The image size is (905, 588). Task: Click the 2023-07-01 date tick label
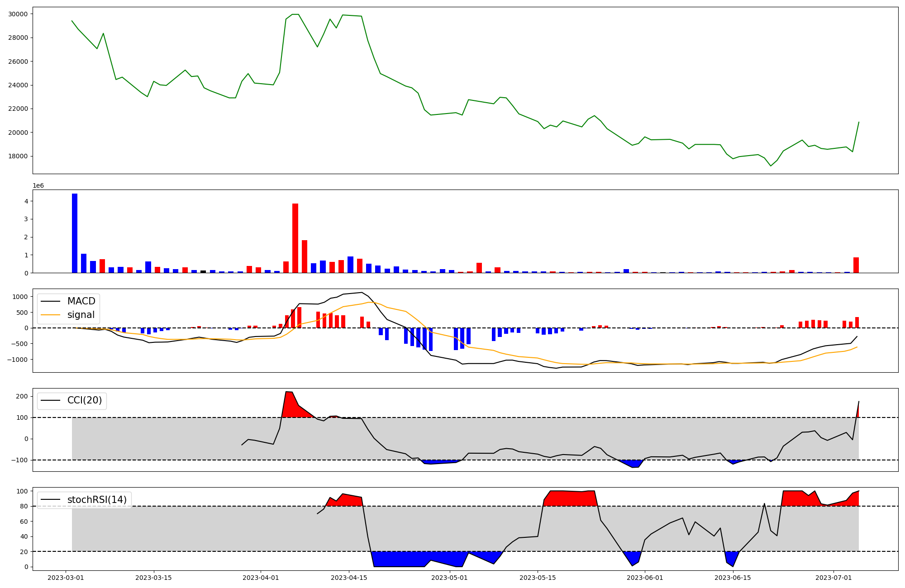(x=834, y=578)
